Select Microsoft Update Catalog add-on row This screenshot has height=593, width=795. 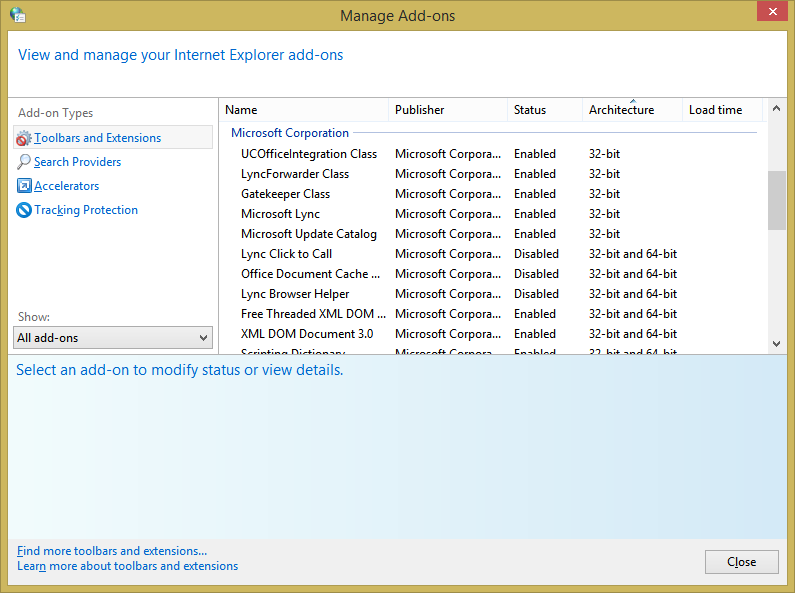coord(493,234)
